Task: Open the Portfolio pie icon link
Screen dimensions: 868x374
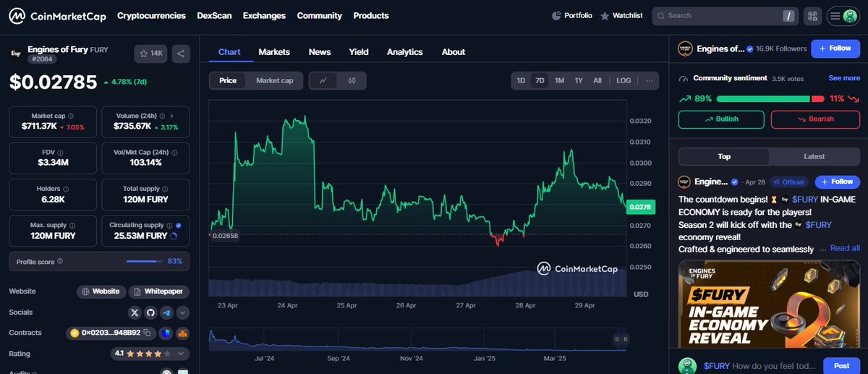Action: click(x=571, y=15)
